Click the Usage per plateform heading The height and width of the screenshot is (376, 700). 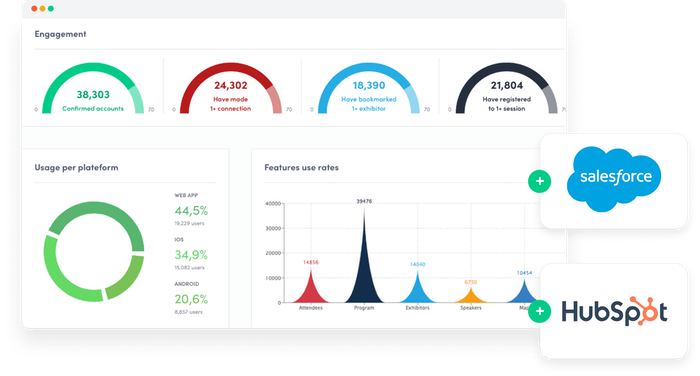[76, 167]
